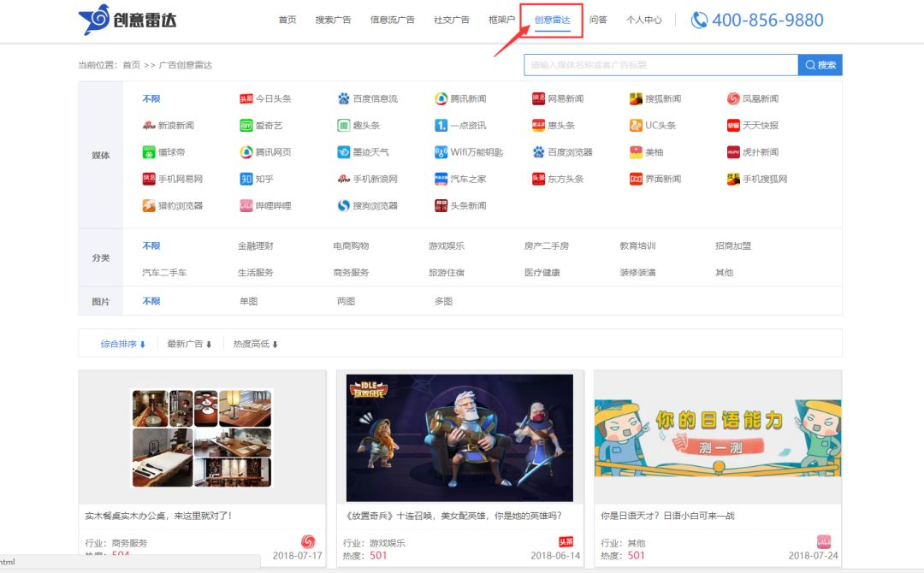Image resolution: width=924 pixels, height=573 pixels.
Task: Open the 社交广告 navigation tab
Action: [452, 20]
